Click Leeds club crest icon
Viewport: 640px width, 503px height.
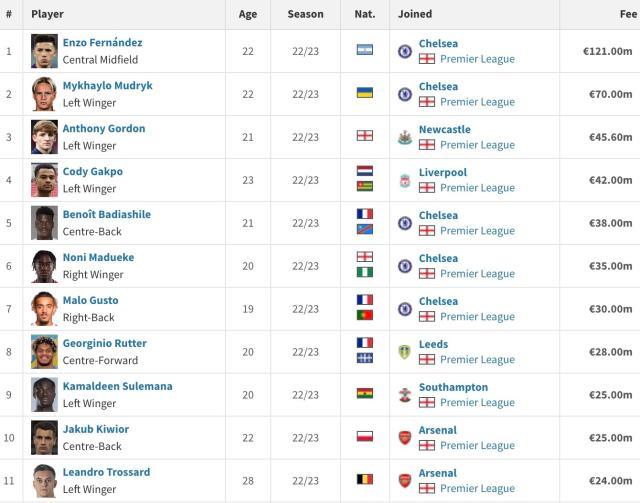pos(405,352)
